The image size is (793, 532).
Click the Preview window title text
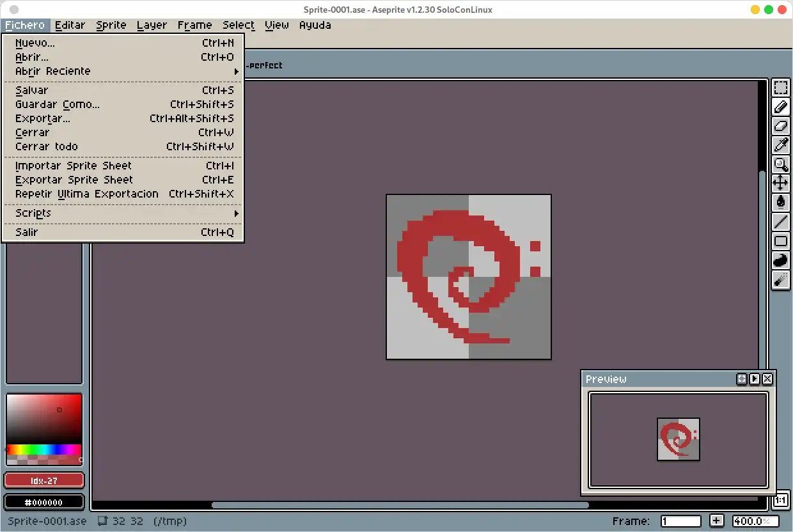tap(606, 379)
